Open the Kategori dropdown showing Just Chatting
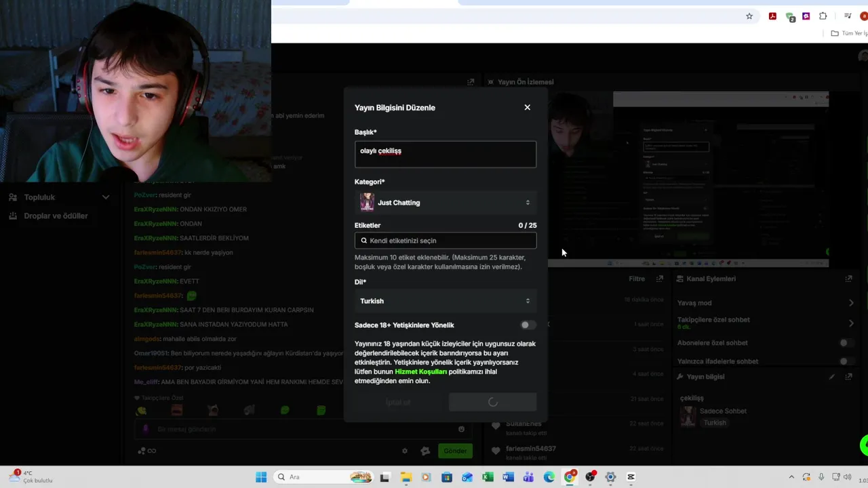 point(445,202)
